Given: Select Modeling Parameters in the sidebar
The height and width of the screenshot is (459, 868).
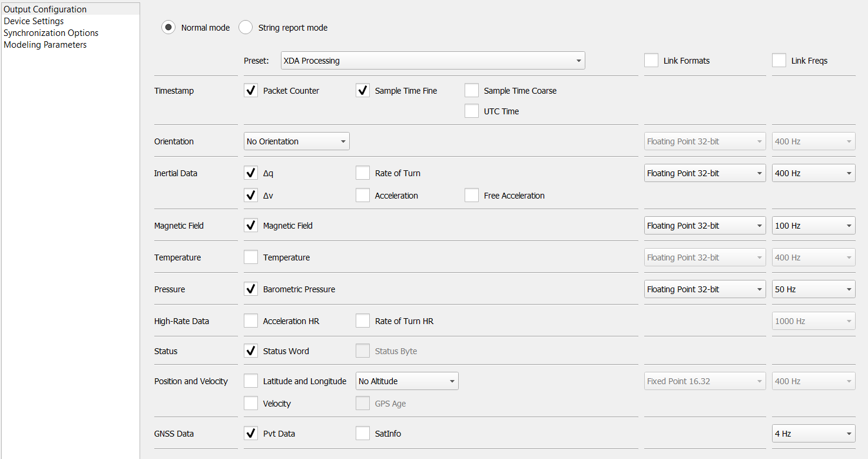Looking at the screenshot, I should pos(45,44).
